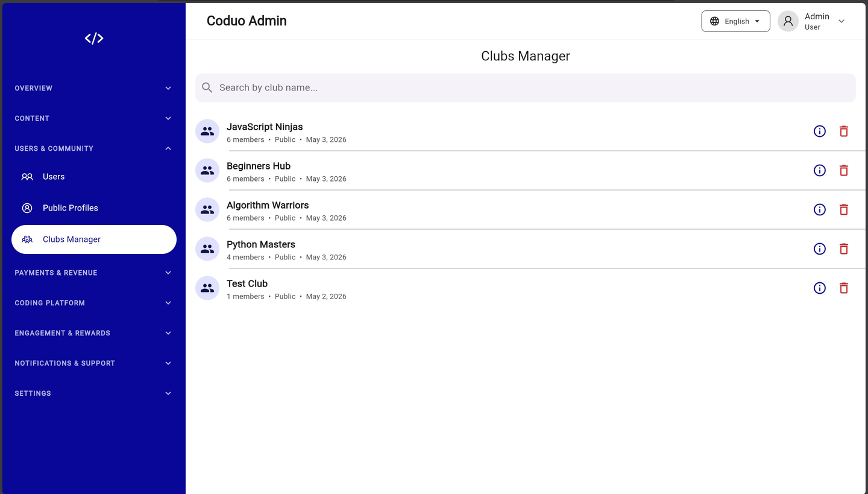Image resolution: width=868 pixels, height=494 pixels.
Task: Click the '4 members' text
Action: [x=245, y=257]
